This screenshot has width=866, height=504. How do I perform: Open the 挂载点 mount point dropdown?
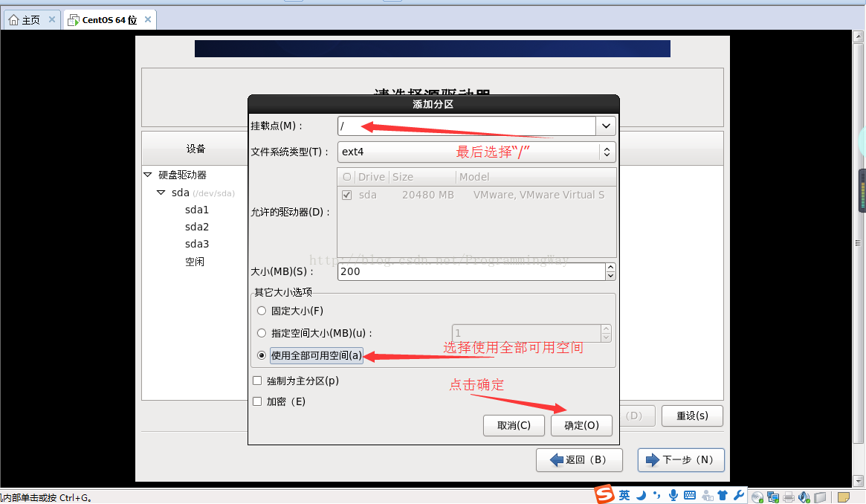click(x=606, y=126)
